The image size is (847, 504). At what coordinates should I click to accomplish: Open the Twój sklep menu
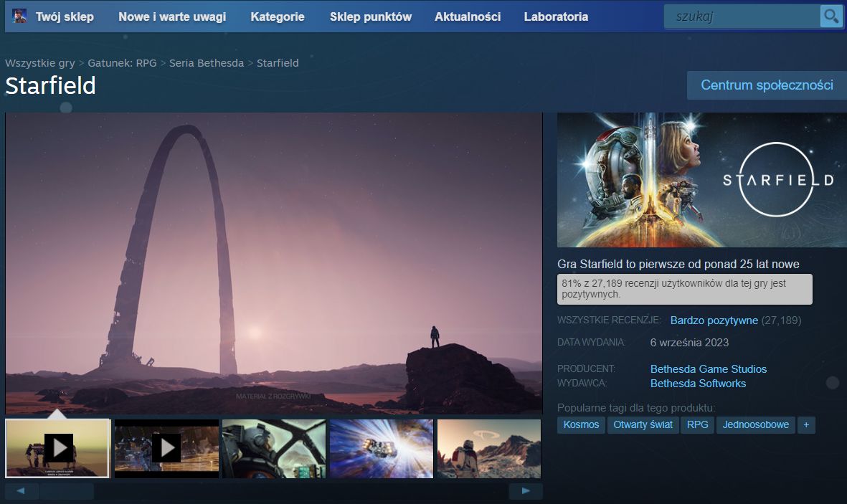pos(65,16)
